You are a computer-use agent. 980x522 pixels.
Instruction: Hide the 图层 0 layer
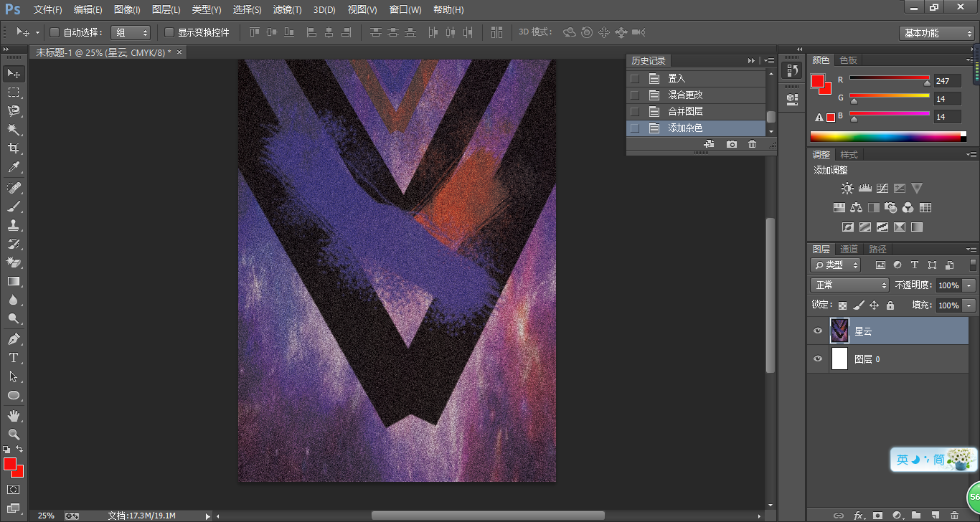click(x=818, y=359)
